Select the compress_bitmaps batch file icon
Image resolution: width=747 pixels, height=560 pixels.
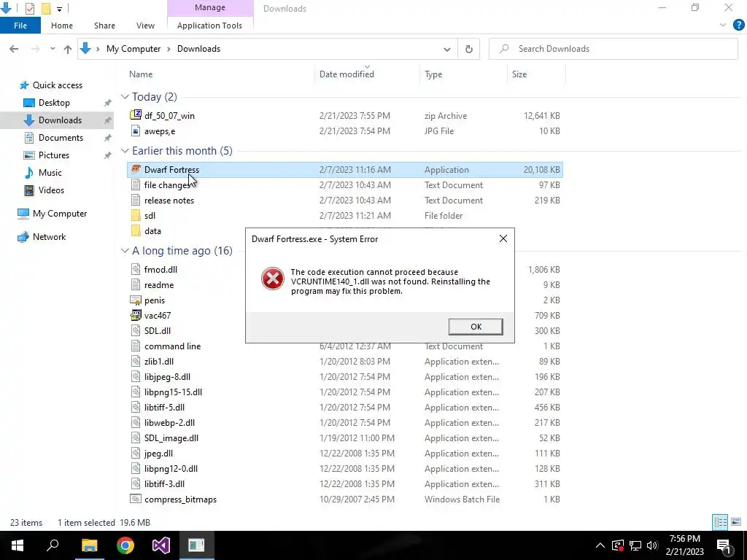pyautogui.click(x=136, y=499)
